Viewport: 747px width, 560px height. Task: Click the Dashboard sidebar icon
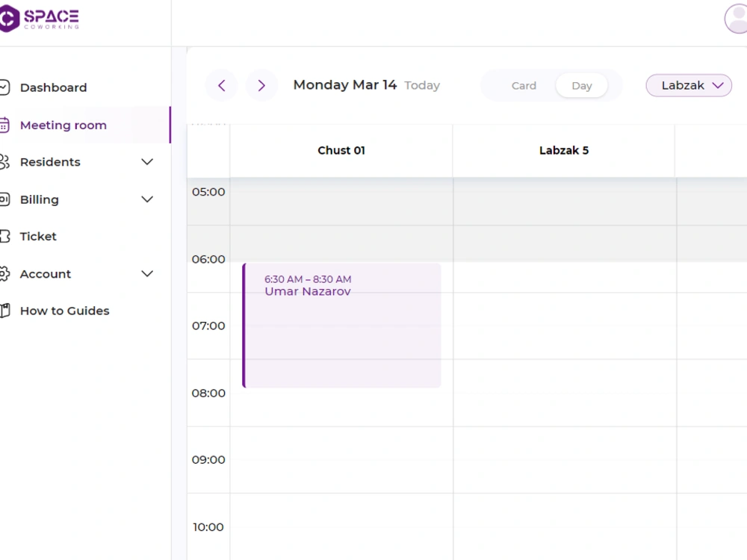click(x=4, y=87)
